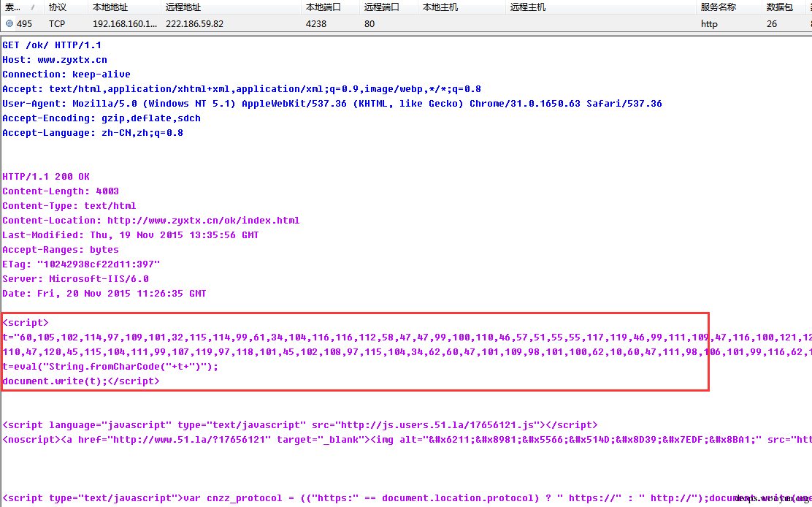
Task: Select the index value 495 in the packet row
Action: (24, 24)
